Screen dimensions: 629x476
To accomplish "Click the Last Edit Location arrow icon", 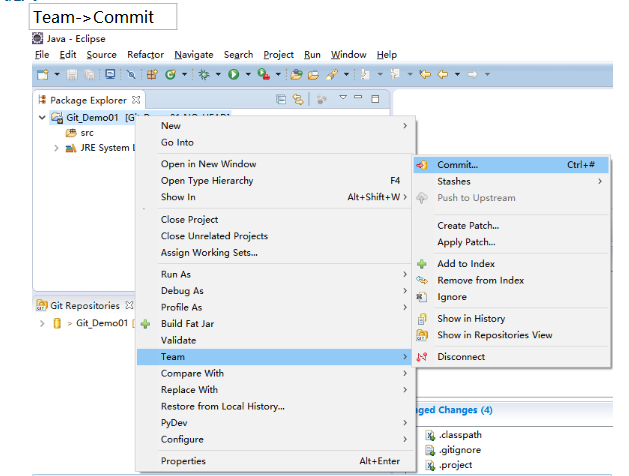I will tap(425, 74).
